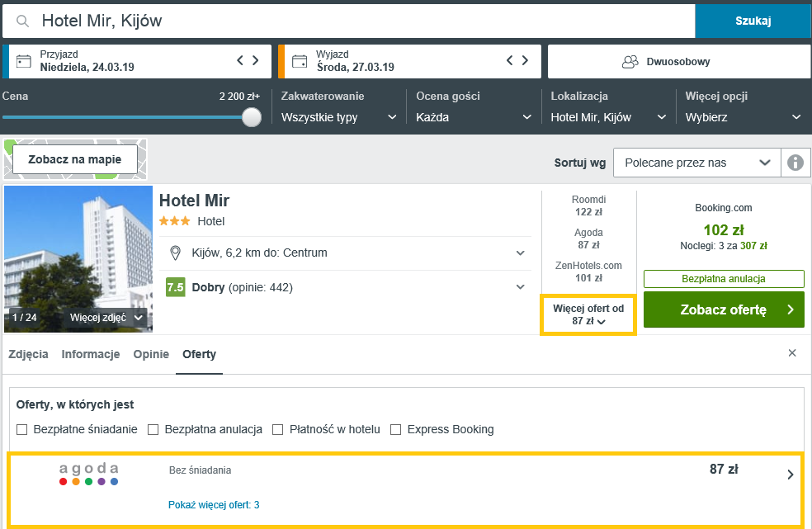Enable Bezpłatna anulacja filter checkbox
This screenshot has height=529, width=812.
point(153,429)
